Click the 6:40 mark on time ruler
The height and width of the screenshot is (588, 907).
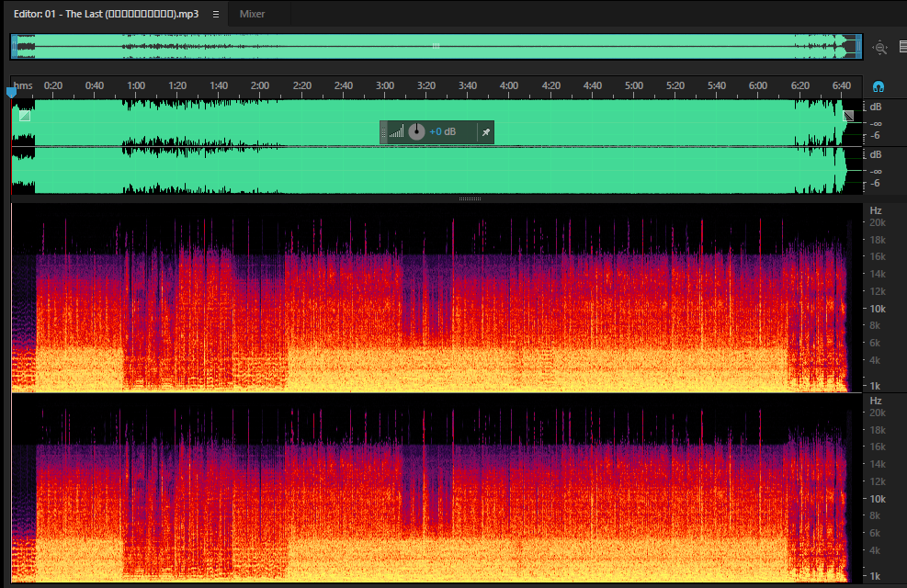[842, 85]
